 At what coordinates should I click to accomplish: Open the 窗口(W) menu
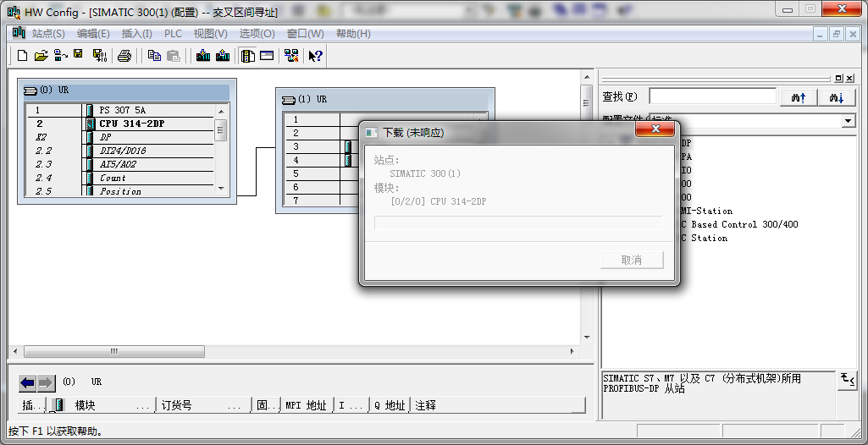click(305, 34)
